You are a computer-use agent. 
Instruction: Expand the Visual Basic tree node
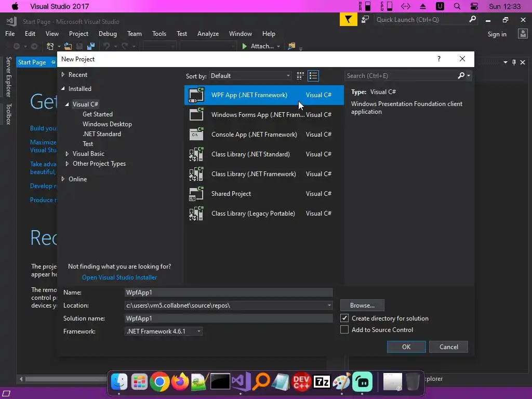point(67,154)
